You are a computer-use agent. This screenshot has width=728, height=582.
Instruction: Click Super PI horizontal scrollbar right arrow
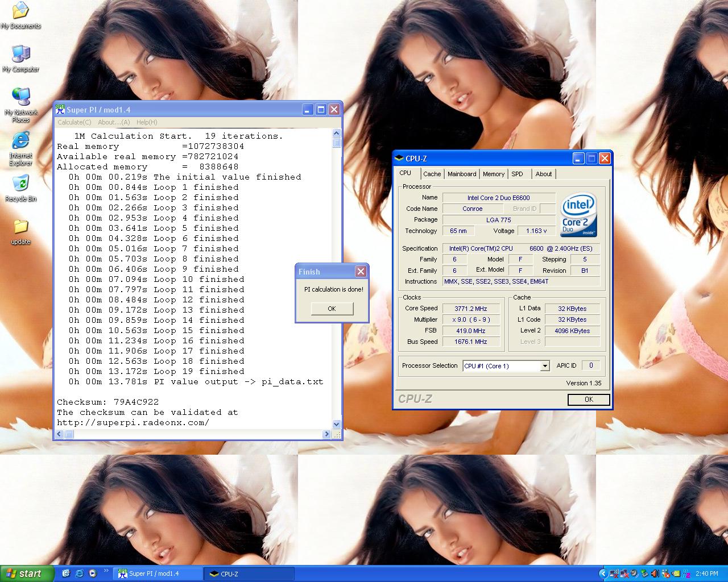(326, 434)
